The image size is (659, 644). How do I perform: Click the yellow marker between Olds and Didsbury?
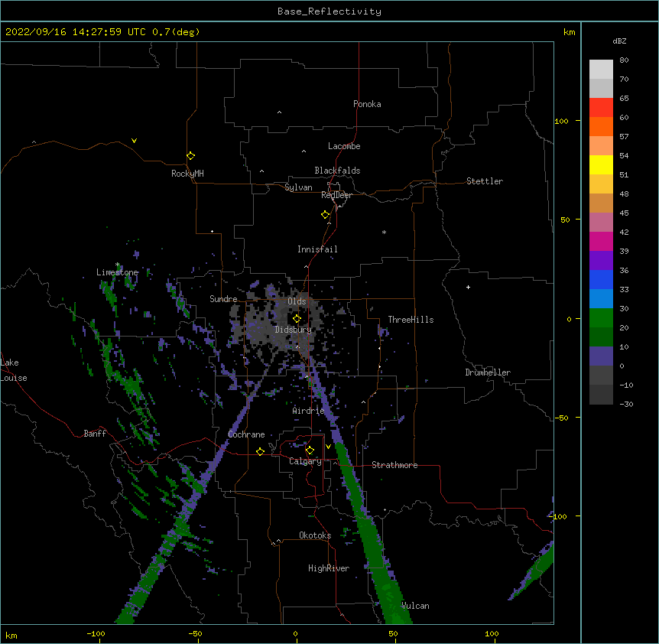(x=297, y=319)
